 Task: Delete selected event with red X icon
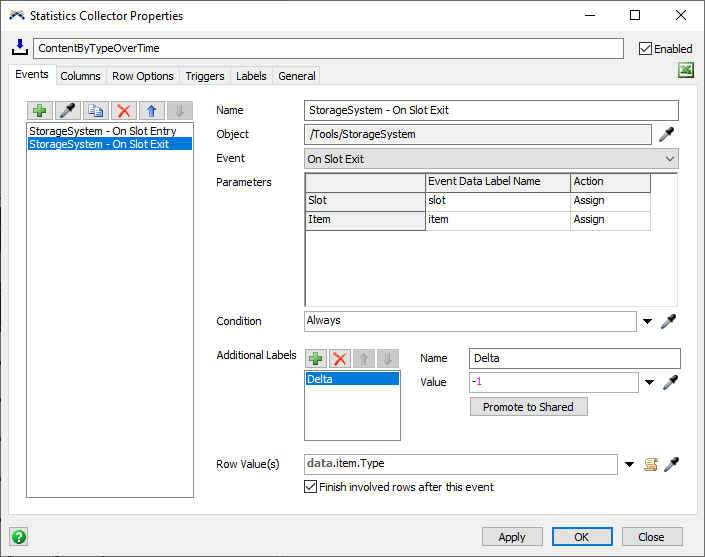[x=124, y=111]
